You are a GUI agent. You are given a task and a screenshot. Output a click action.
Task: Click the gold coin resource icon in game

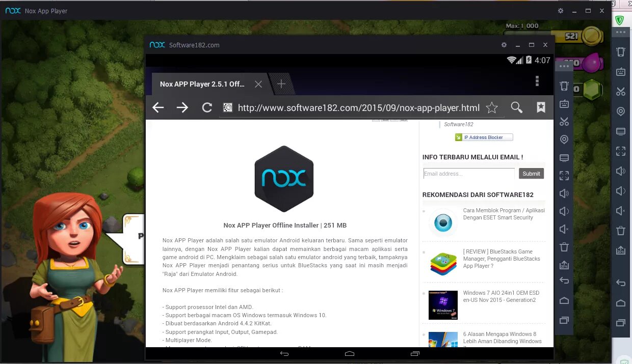click(x=592, y=36)
